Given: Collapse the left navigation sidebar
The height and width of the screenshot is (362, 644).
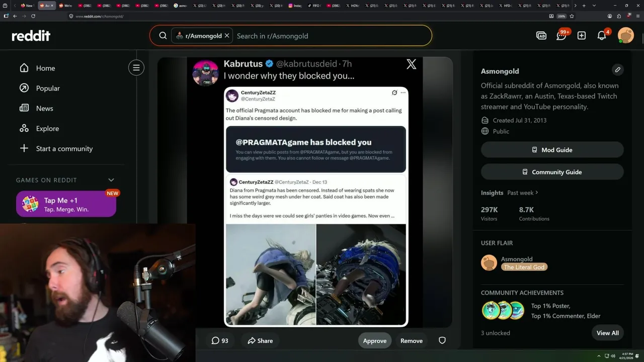Looking at the screenshot, I should point(136,68).
